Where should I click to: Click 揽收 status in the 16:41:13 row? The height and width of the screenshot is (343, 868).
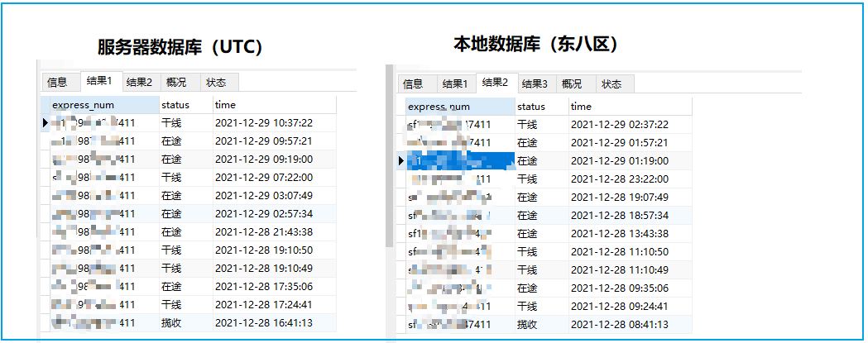[186, 322]
